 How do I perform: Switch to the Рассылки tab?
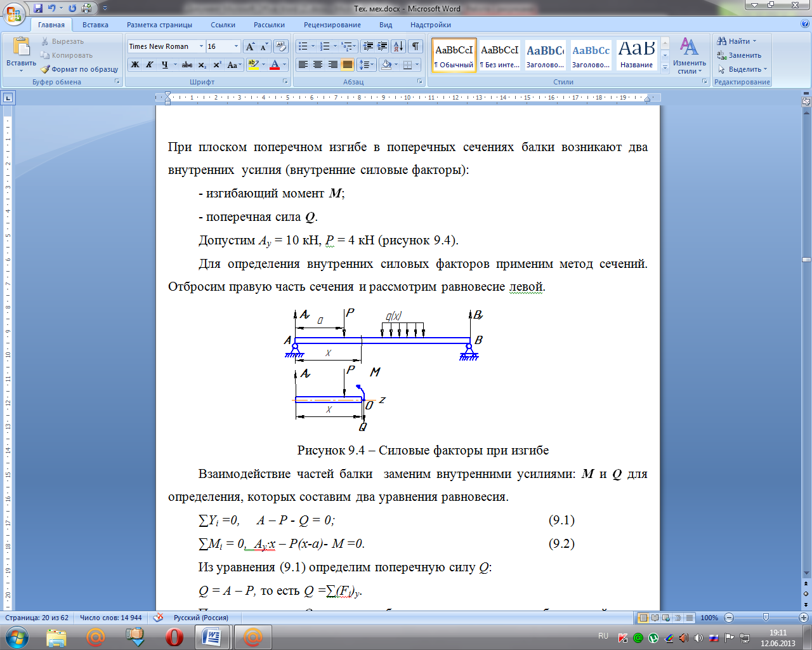tap(269, 25)
